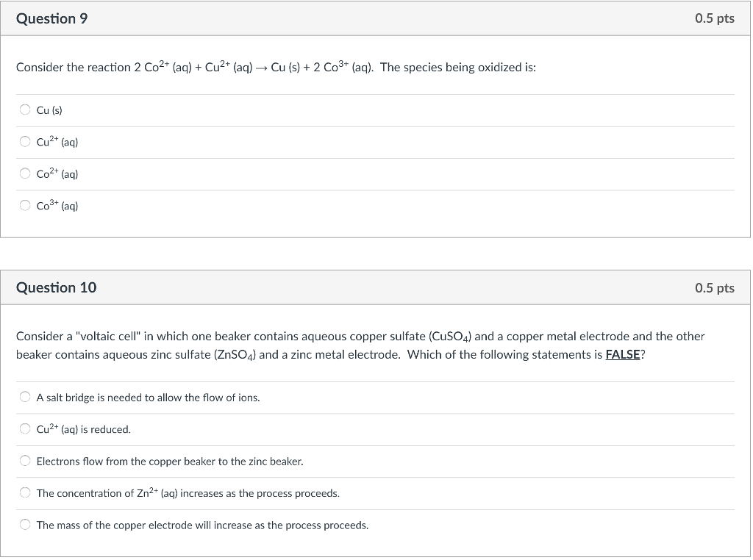Click the Question 10 header title

pyautogui.click(x=56, y=287)
